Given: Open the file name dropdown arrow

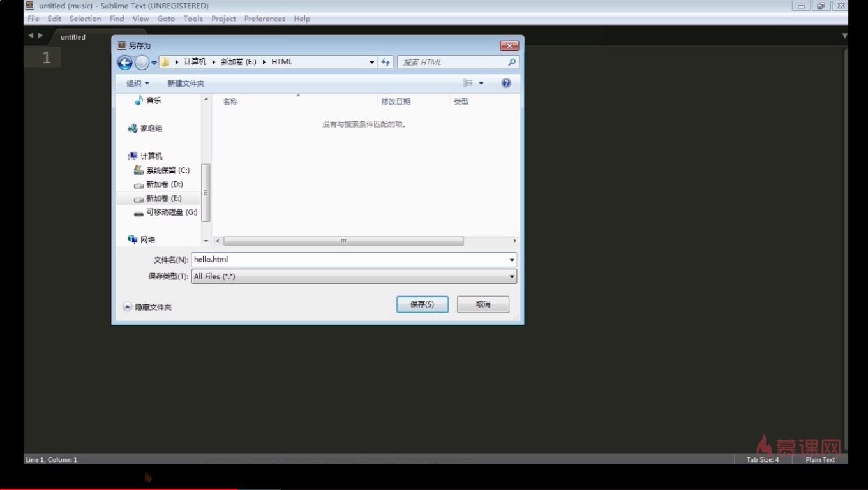Looking at the screenshot, I should point(512,260).
